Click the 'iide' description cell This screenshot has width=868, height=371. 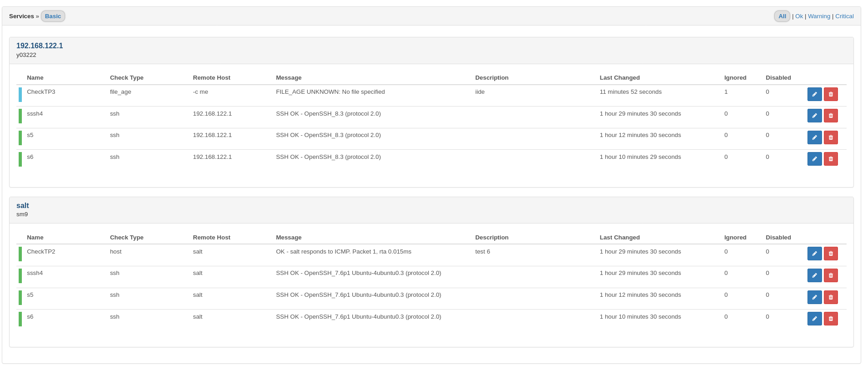point(480,92)
